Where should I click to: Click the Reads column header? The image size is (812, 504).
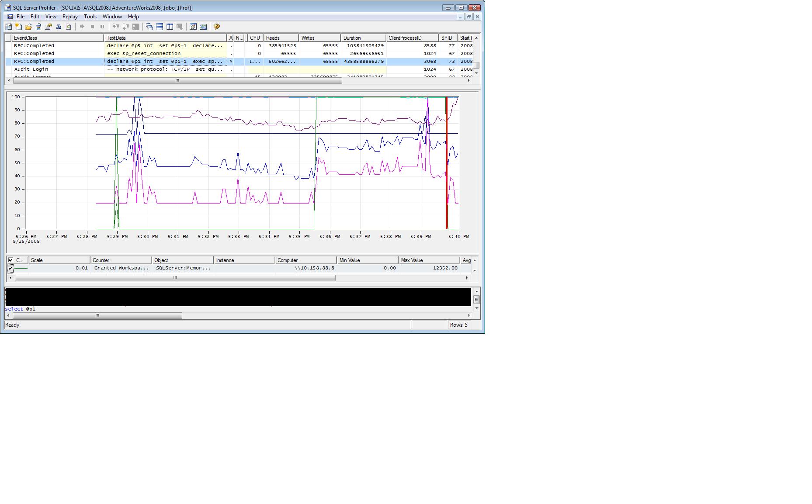281,38
